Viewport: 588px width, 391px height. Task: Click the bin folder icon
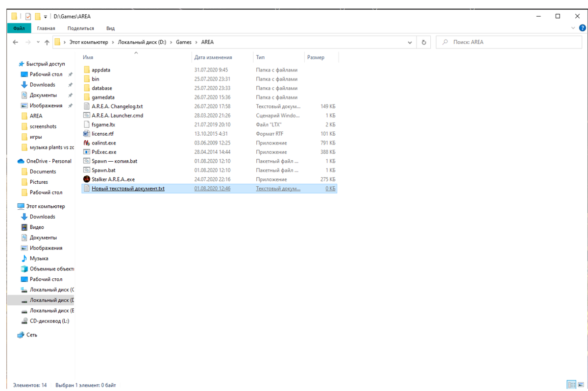coord(87,79)
